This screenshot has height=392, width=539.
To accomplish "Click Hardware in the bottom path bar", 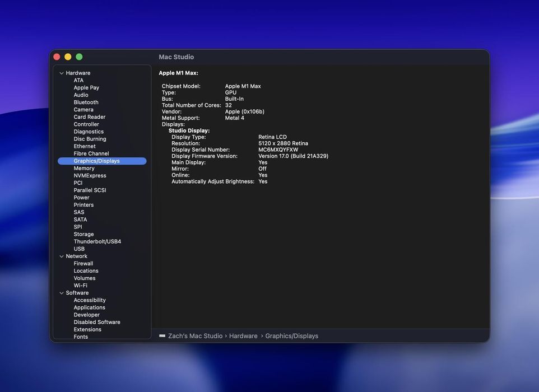I will coord(243,336).
